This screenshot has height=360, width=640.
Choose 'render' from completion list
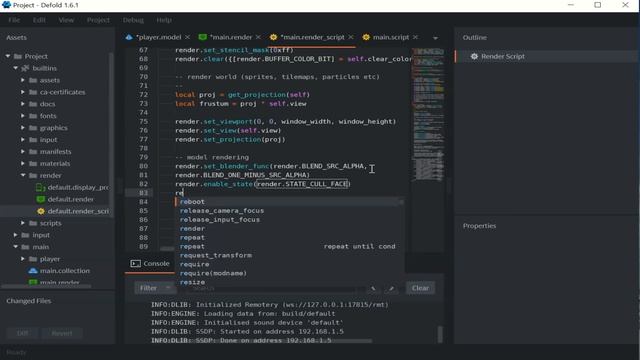289,229
